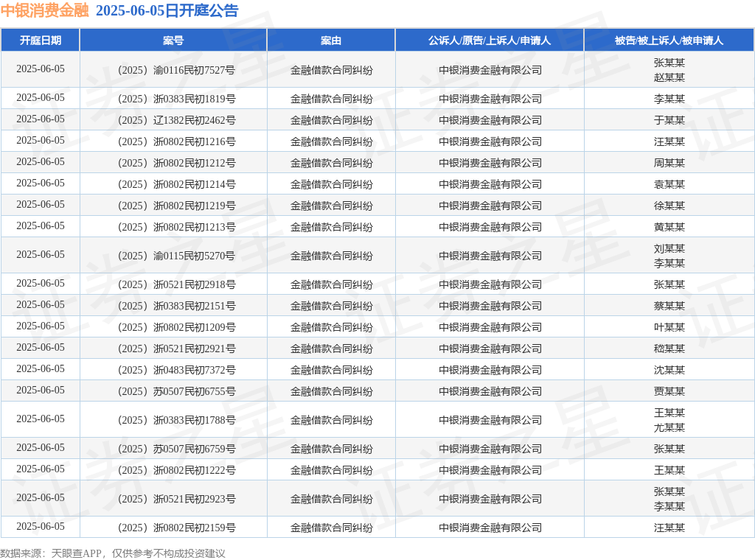Click the date in the 2462号 row
Viewport: 755px width, 560px height.
click(41, 119)
